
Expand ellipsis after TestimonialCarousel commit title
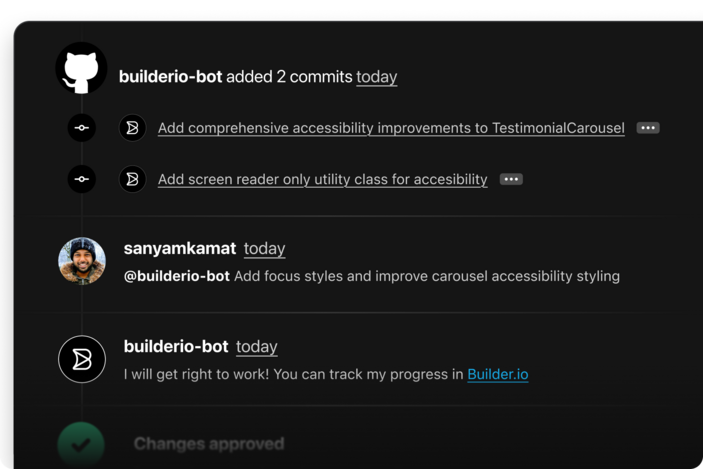[x=648, y=128]
